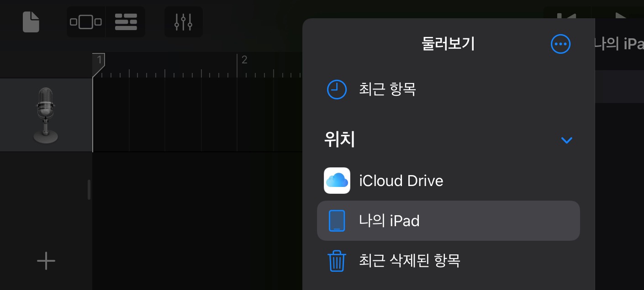Click the iPad device icon

point(337,221)
